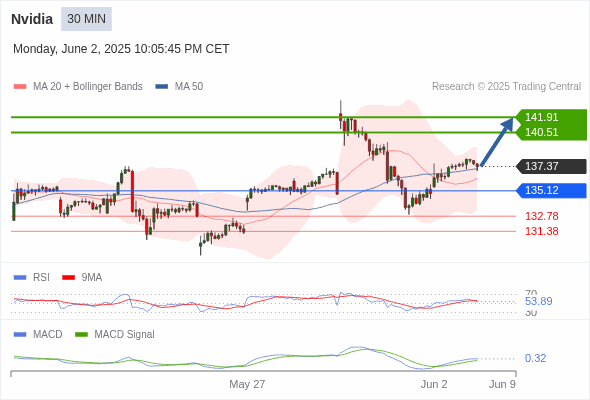590x400 pixels.
Task: Click the MACD legend swatch
Action: tap(20, 335)
